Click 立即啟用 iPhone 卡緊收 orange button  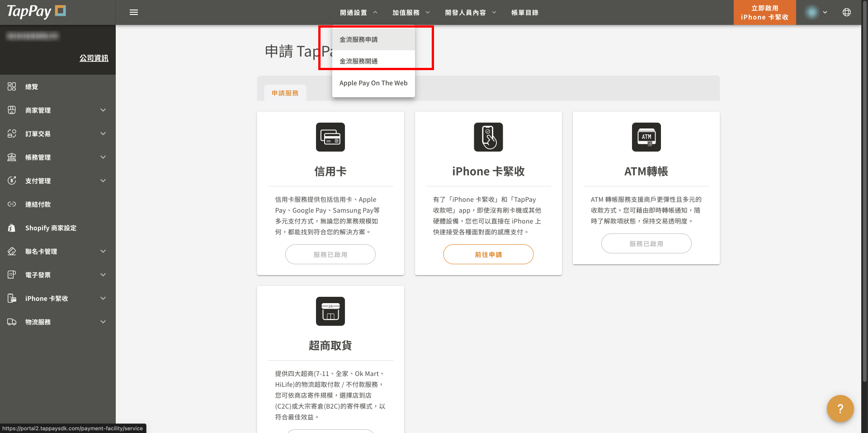(x=764, y=13)
